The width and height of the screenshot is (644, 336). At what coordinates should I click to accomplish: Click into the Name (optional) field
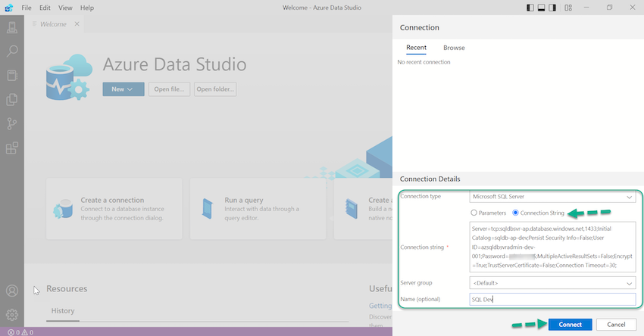coord(552,299)
